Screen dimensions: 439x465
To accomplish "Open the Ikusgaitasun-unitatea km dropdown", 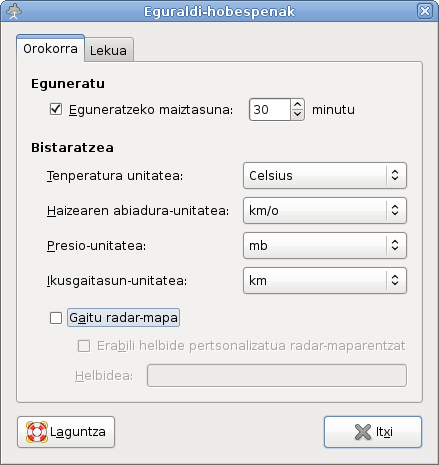I will (325, 280).
